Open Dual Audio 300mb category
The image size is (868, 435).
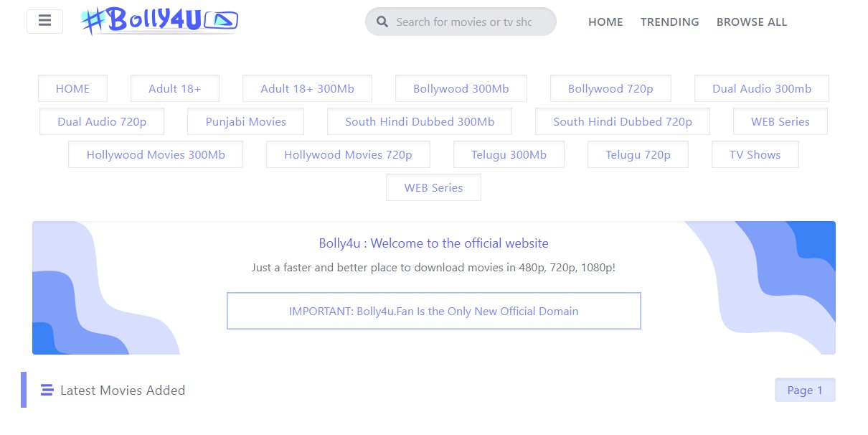(x=762, y=88)
